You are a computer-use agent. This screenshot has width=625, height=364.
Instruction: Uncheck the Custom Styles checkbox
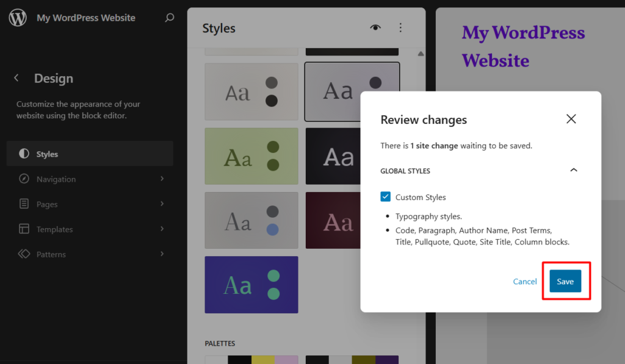[386, 197]
